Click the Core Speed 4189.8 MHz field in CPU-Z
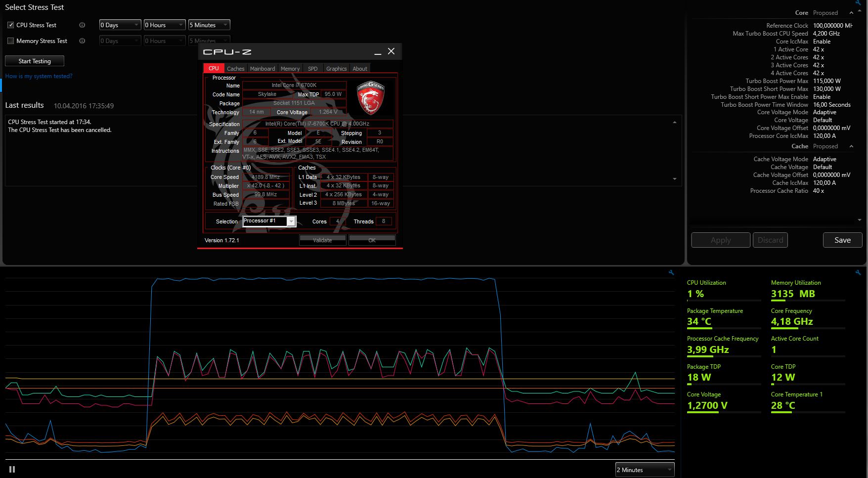This screenshot has height=478, width=868. pyautogui.click(x=266, y=177)
